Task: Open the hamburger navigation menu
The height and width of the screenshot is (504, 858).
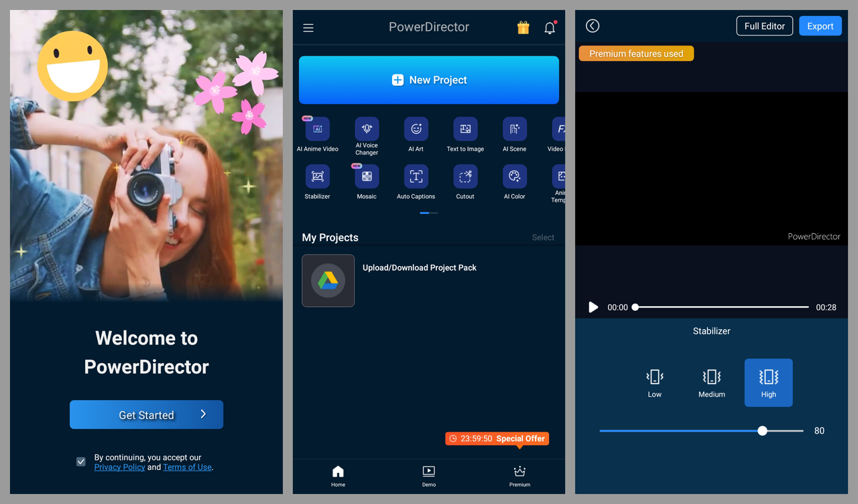Action: (x=308, y=27)
